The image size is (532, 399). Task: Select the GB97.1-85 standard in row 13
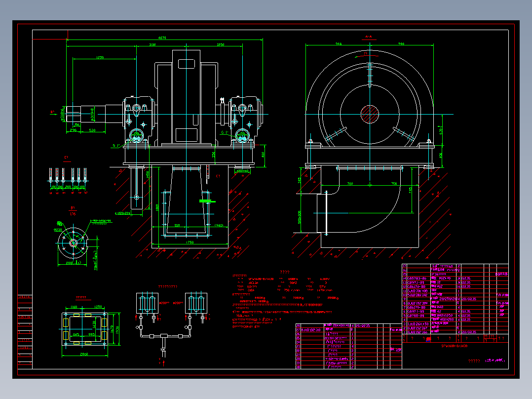point(416,282)
